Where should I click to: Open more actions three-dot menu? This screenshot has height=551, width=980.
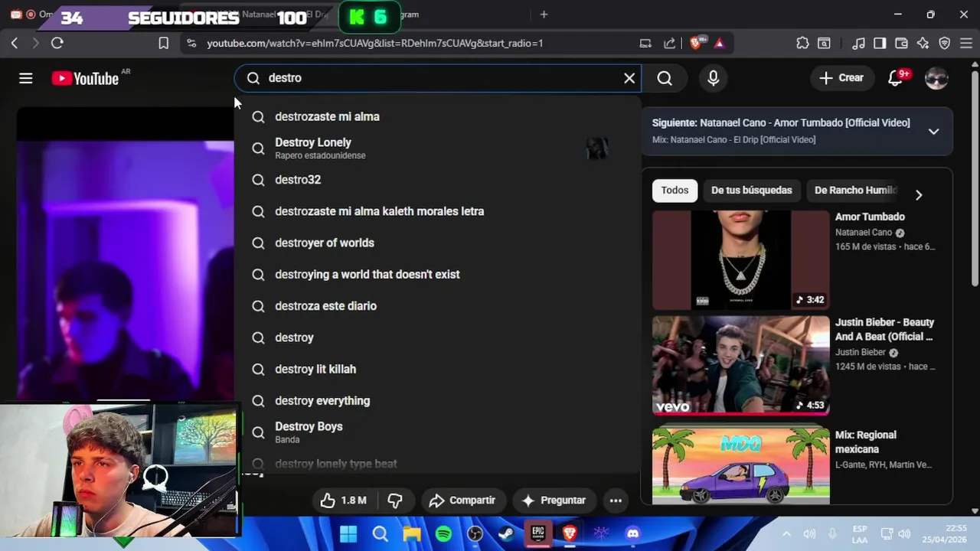pos(616,500)
